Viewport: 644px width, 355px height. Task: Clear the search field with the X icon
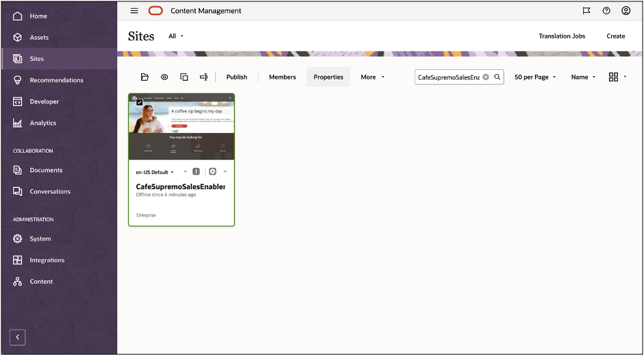(486, 77)
